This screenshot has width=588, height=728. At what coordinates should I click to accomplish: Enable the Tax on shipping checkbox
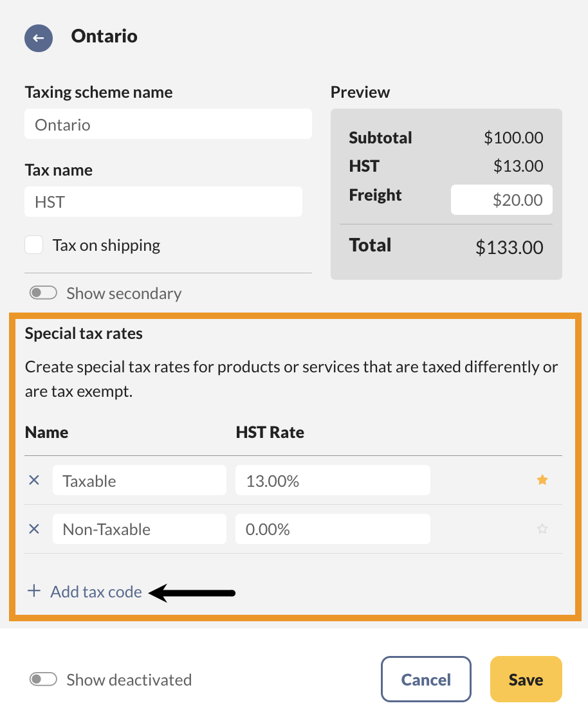(x=33, y=244)
